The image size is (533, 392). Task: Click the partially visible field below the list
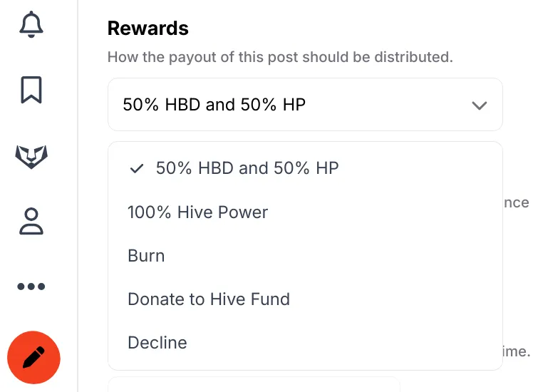coord(254,384)
